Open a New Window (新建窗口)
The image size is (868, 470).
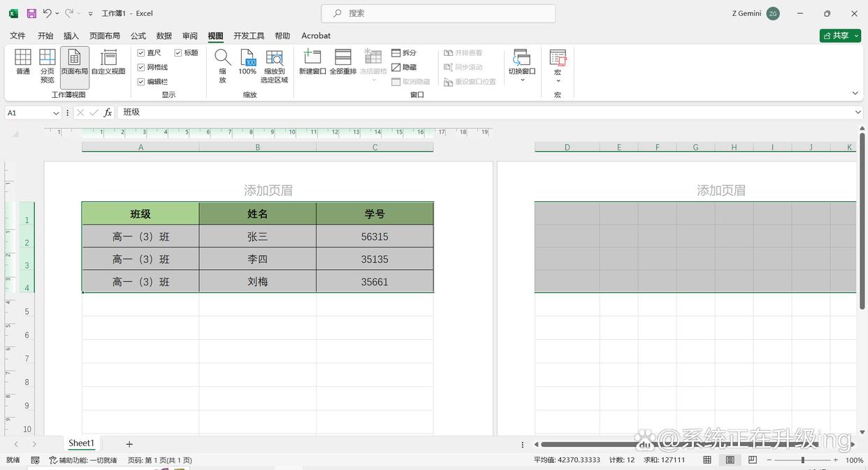click(x=312, y=62)
